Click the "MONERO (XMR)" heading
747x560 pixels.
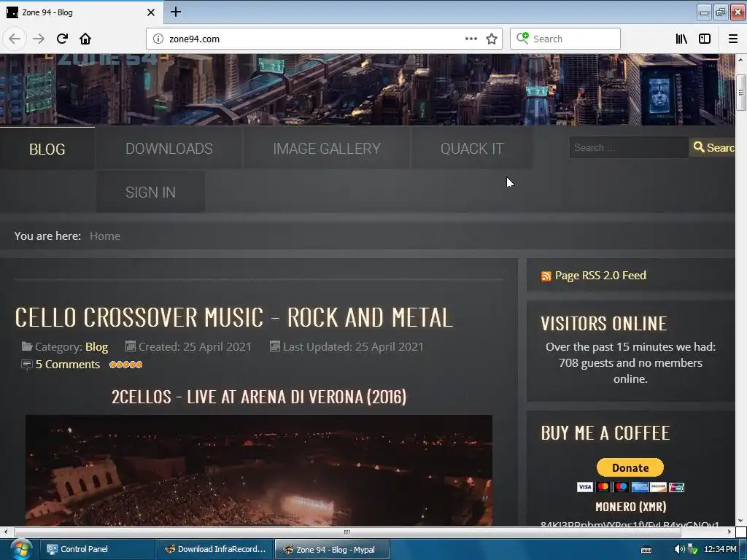point(630,506)
